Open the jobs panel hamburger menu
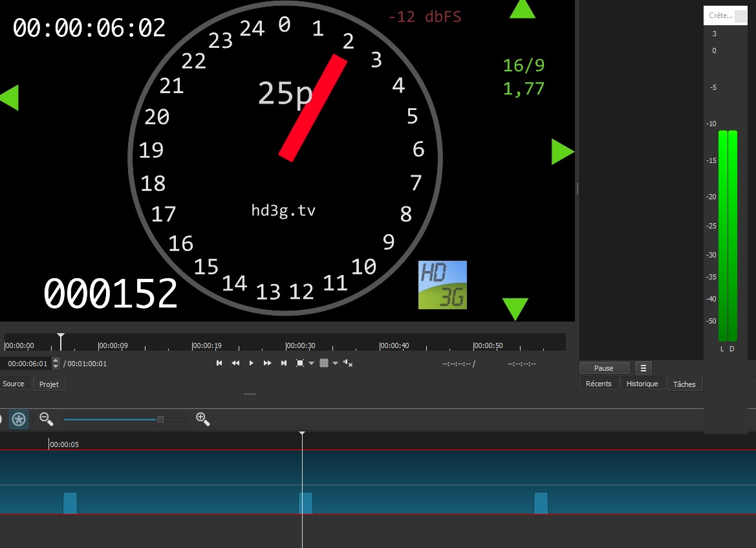 643,368
